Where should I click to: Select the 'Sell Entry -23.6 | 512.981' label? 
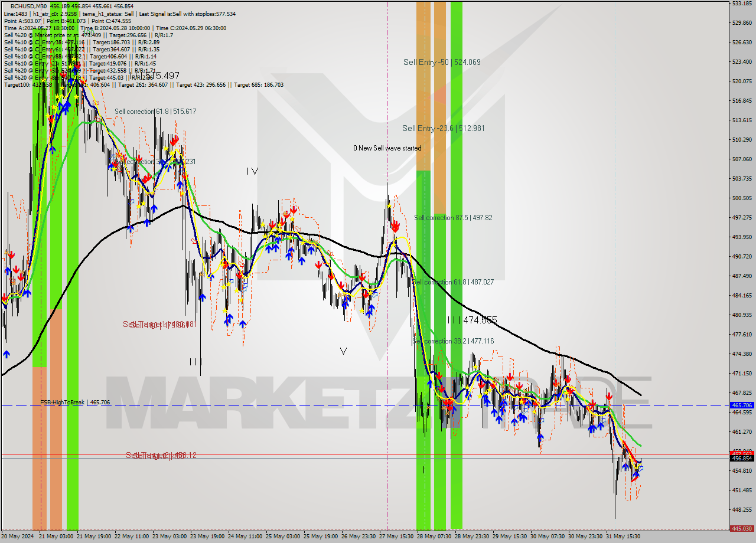(443, 128)
